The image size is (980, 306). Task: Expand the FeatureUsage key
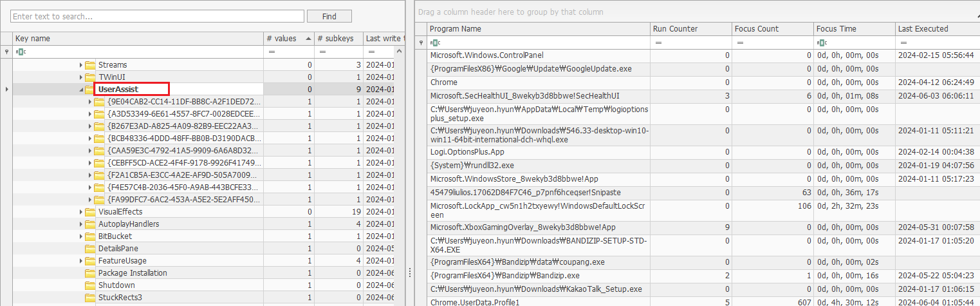pos(81,260)
